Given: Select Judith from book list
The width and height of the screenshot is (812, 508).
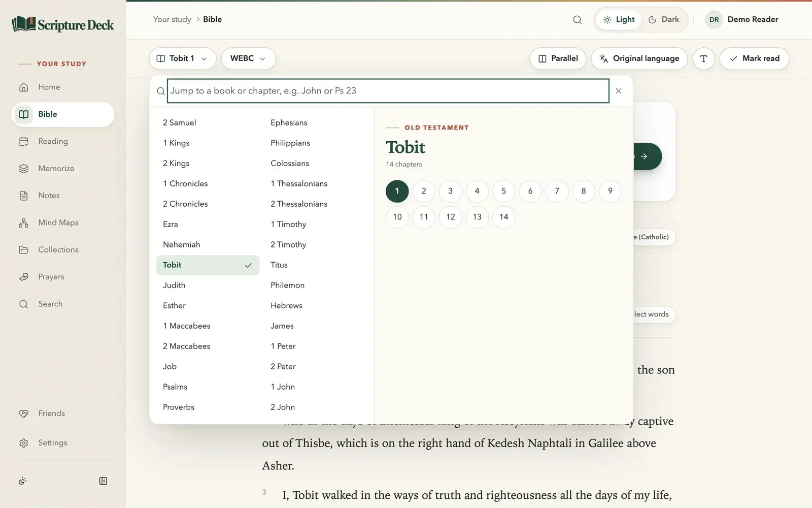Looking at the screenshot, I should coord(208,285).
